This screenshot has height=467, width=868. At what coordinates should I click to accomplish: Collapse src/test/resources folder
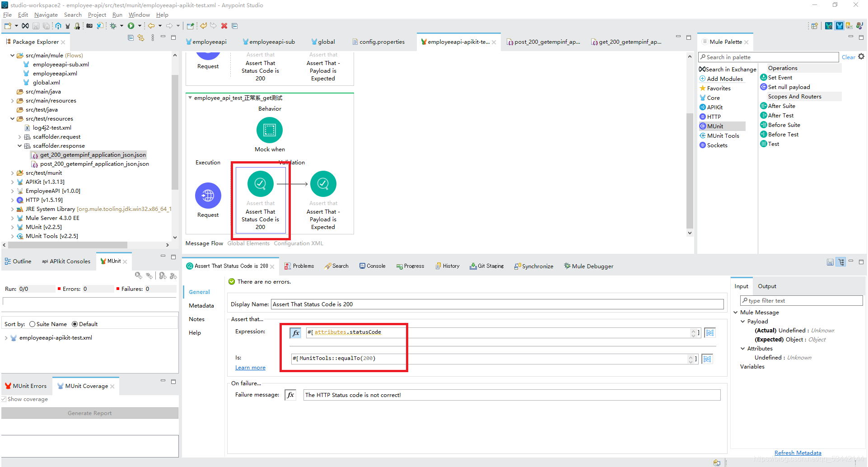12,119
